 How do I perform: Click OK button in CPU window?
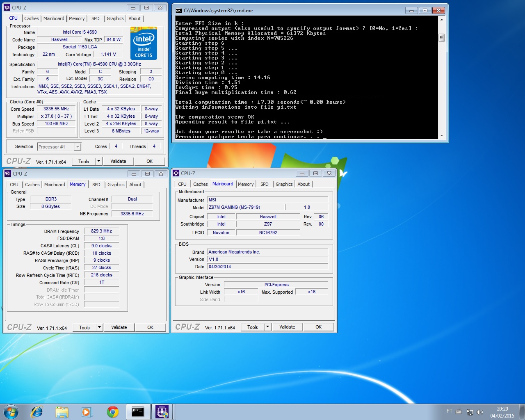click(150, 161)
